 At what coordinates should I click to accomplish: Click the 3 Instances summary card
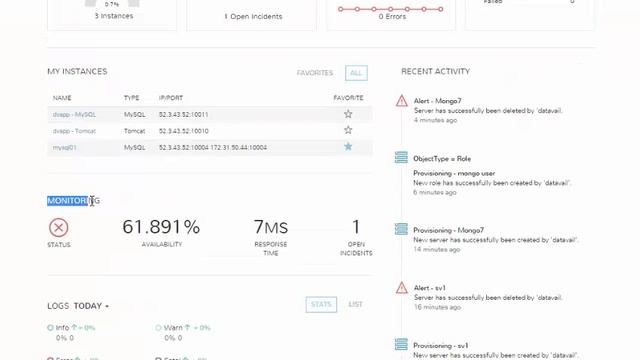[x=112, y=15]
